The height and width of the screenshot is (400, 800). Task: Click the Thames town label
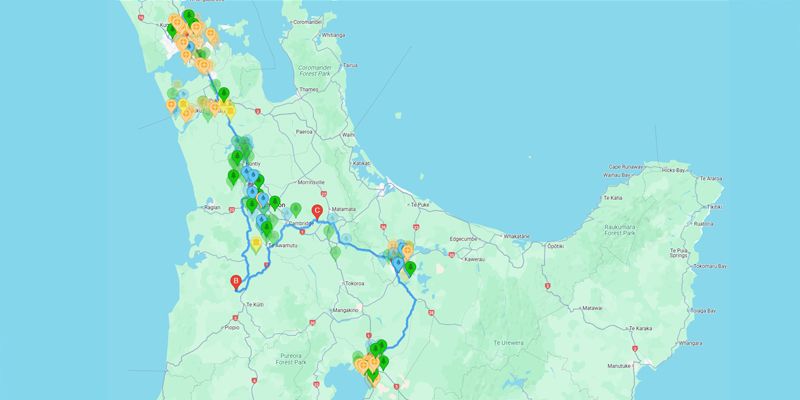(x=309, y=89)
